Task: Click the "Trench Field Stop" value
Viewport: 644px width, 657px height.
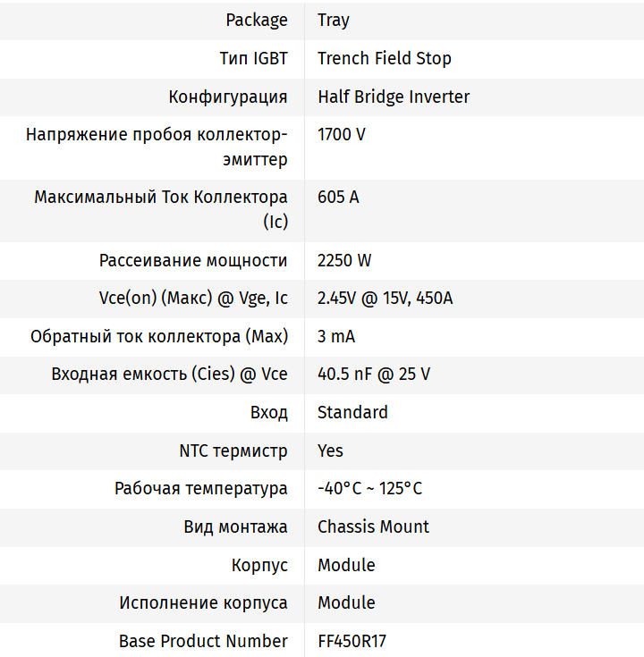Action: point(385,58)
